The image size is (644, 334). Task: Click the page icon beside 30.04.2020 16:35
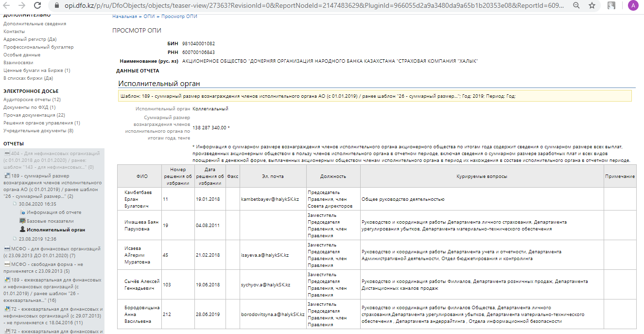(15, 204)
